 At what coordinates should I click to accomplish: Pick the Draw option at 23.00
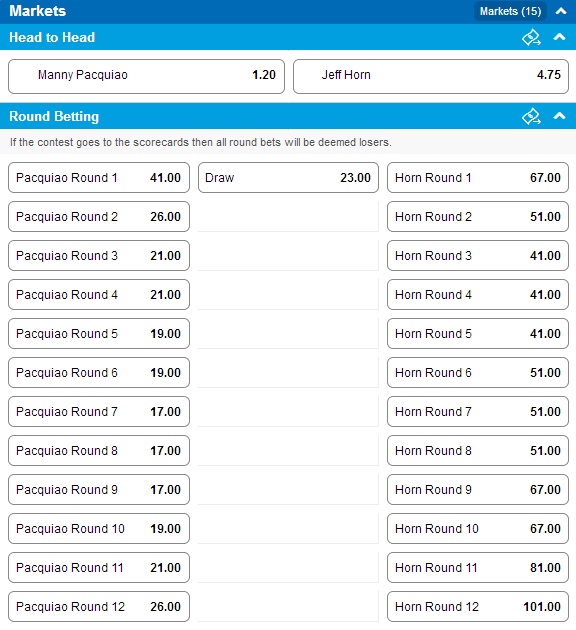click(288, 178)
